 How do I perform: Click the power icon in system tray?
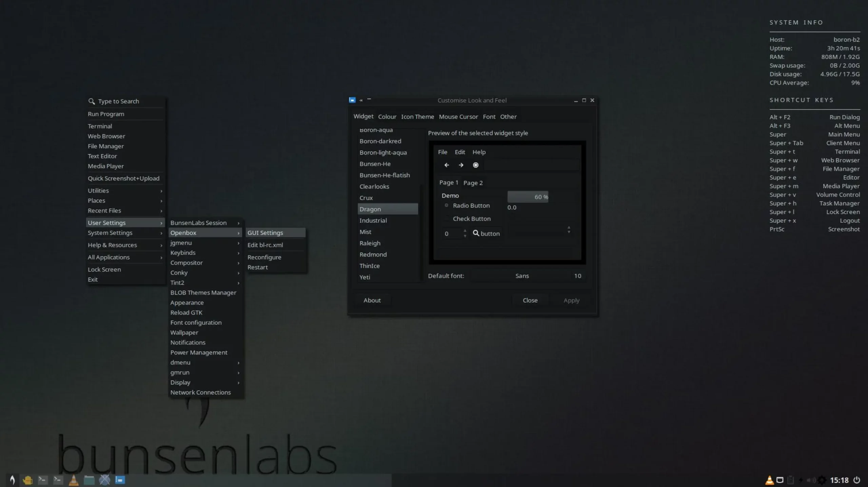pos(857,480)
